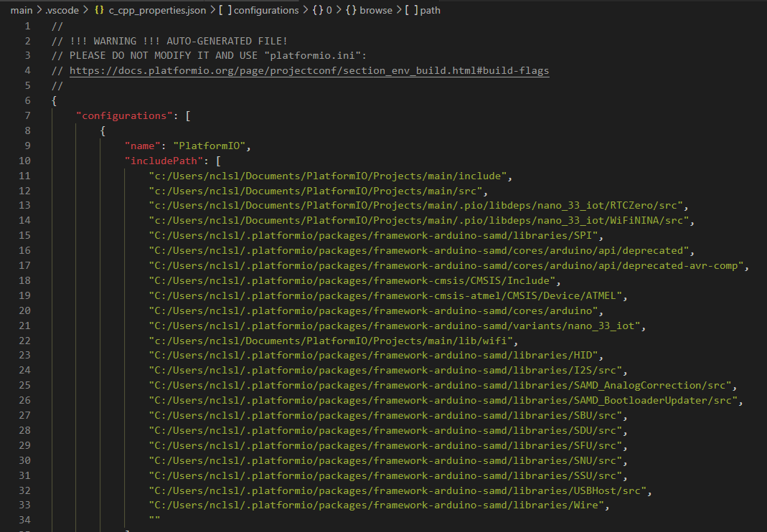Viewport: 767px width, 532px height.
Task: Click the libraries/I2S/src path string
Action: click(x=385, y=371)
